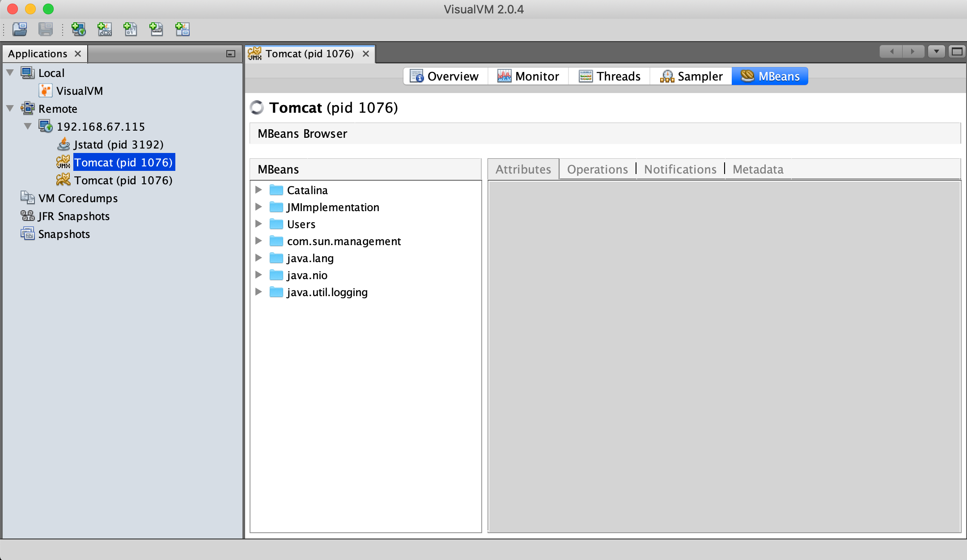Open the document list dropdown arrow
This screenshot has width=967, height=560.
pyautogui.click(x=936, y=52)
